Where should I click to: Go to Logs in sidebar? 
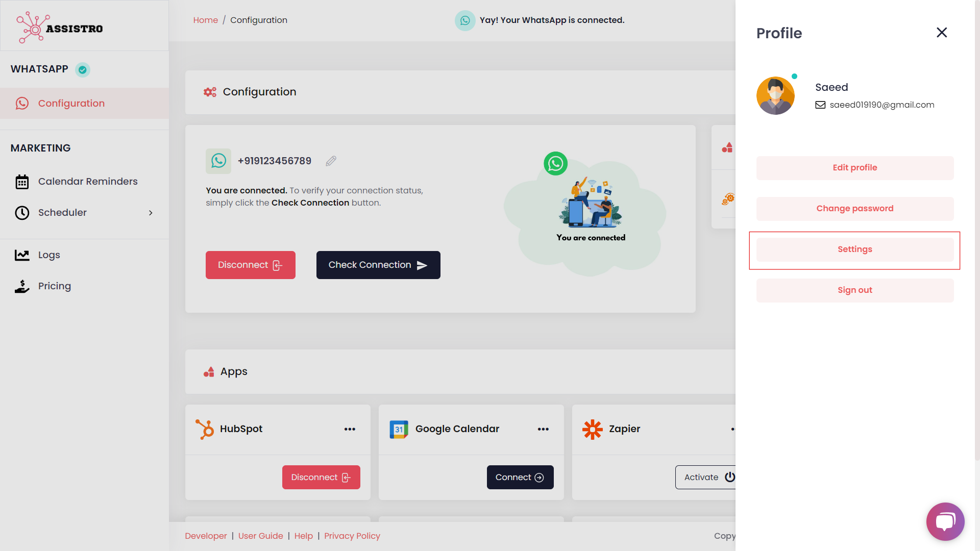tap(49, 255)
